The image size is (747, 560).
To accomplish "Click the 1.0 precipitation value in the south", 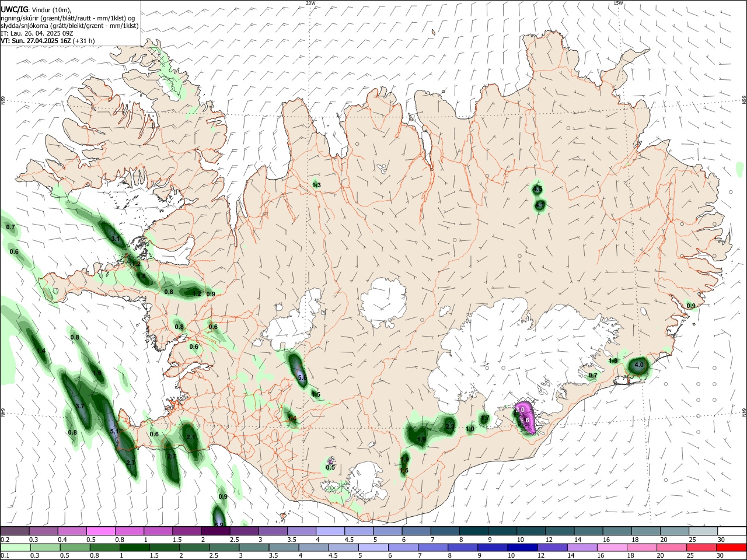I will (x=470, y=429).
